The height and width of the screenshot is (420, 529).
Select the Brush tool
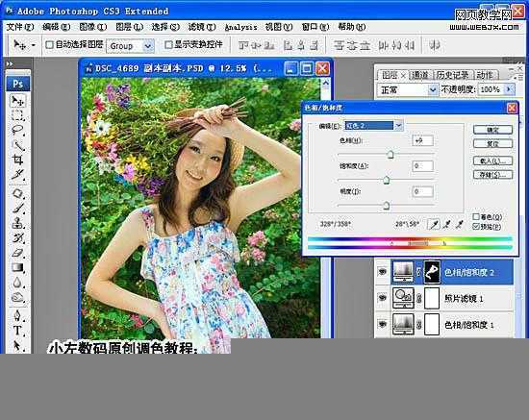18,209
